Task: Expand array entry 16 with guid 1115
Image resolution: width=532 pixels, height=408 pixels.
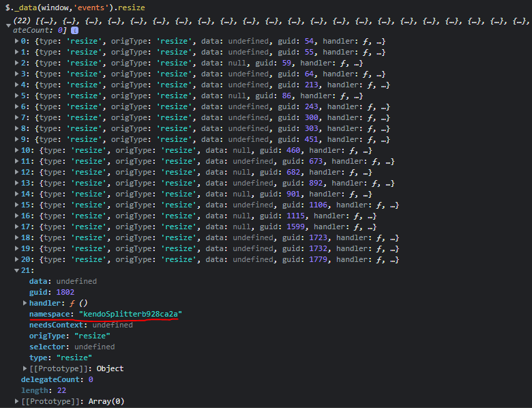Action: coord(16,216)
